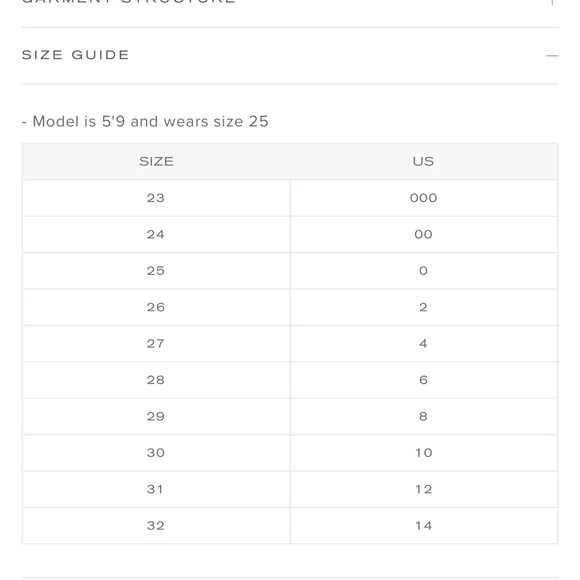
Task: Select the US column header
Action: coord(424,161)
